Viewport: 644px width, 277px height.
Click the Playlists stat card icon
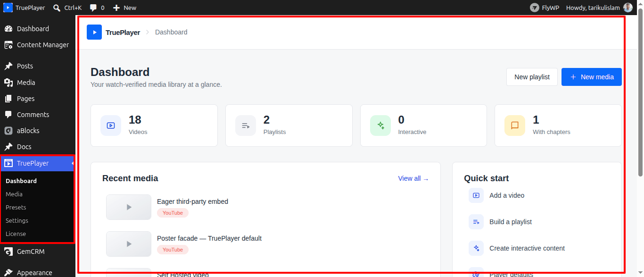pos(246,126)
